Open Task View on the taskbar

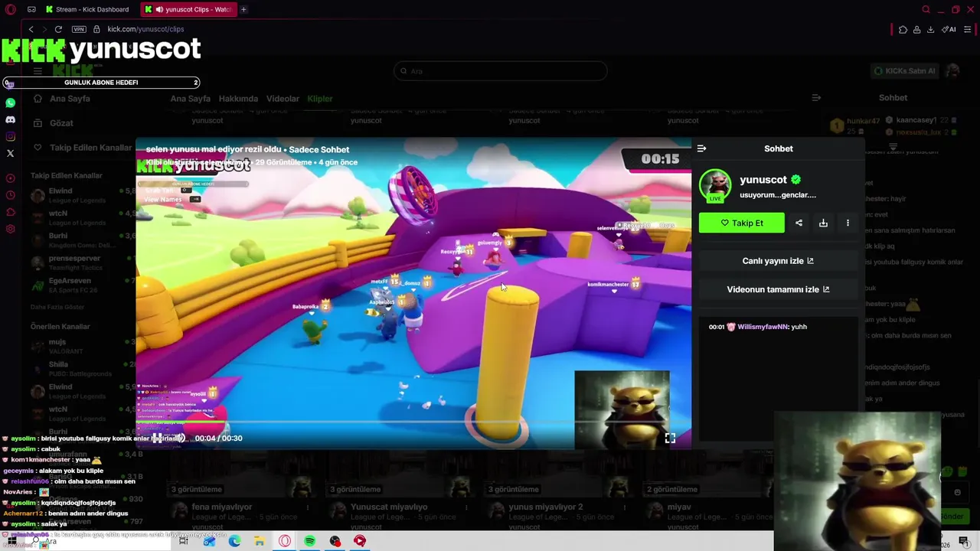pyautogui.click(x=184, y=541)
